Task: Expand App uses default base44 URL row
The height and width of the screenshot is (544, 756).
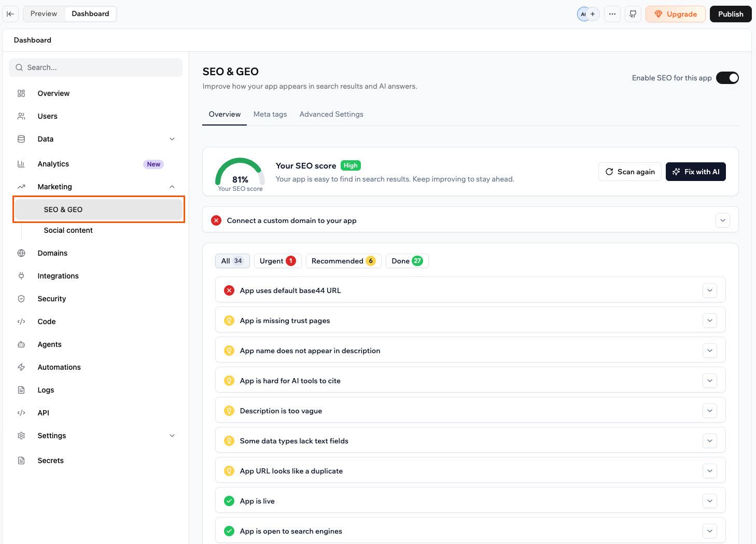Action: (710, 290)
